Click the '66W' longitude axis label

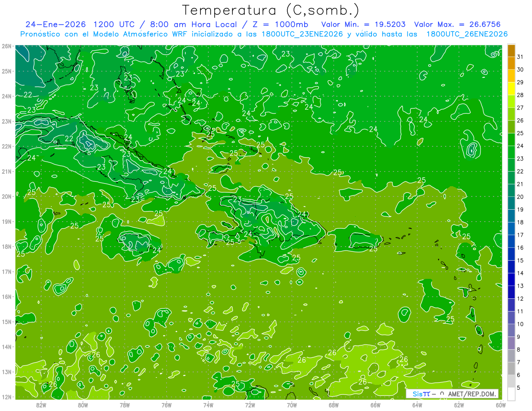click(x=376, y=404)
